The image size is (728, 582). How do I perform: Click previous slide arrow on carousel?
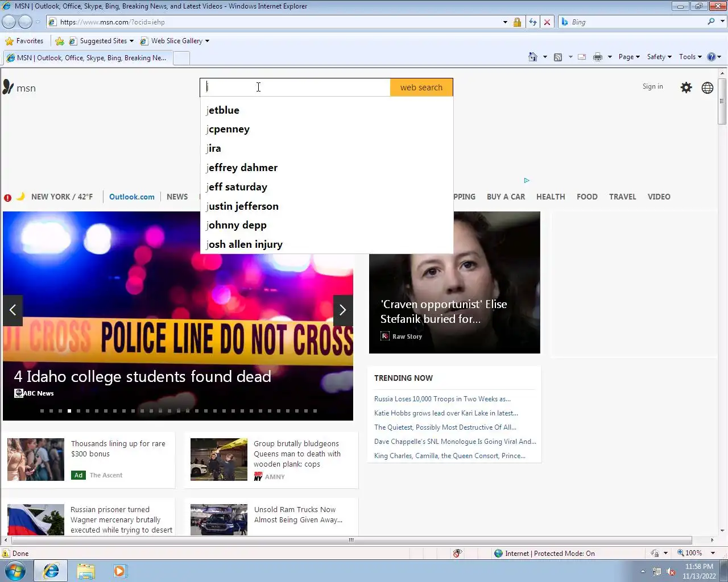[13, 310]
